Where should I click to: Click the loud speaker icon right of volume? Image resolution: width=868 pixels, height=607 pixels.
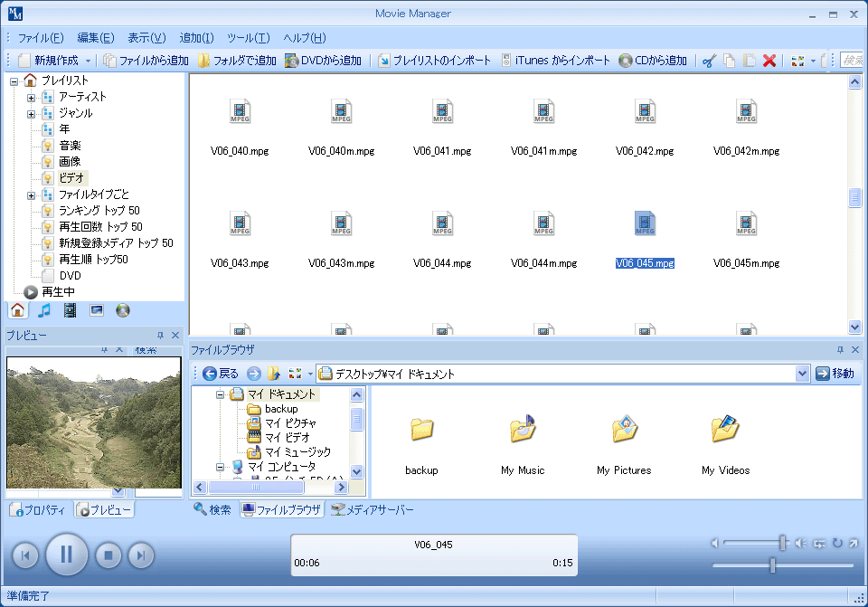(800, 544)
